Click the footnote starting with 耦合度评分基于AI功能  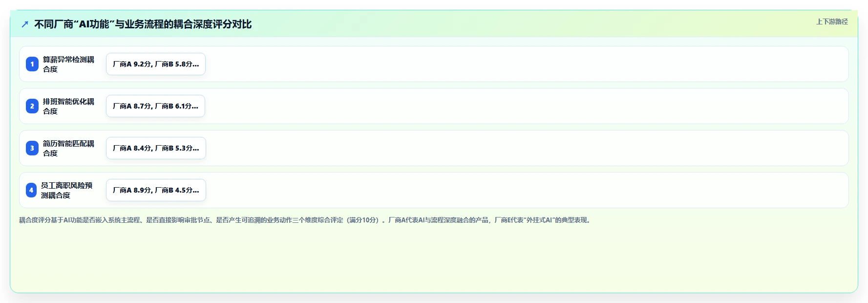(306, 220)
